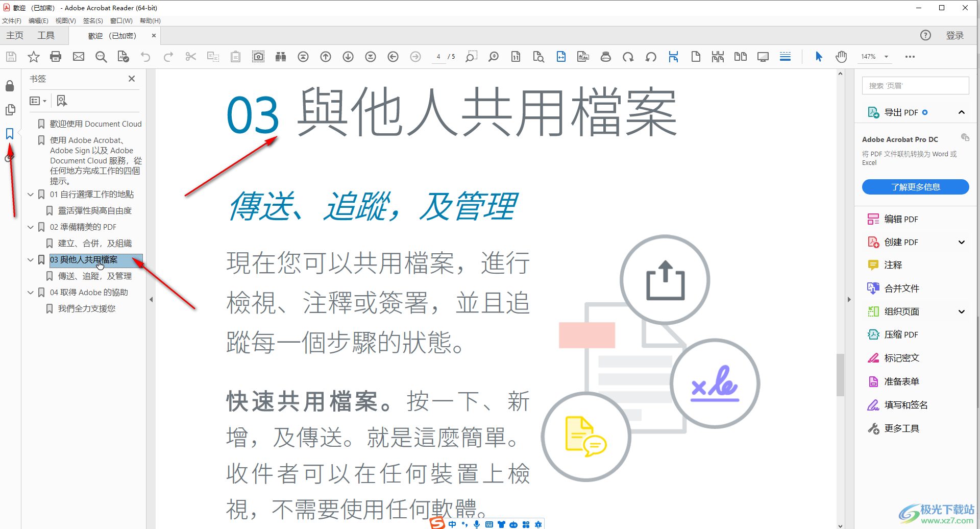Image resolution: width=980 pixels, height=529 pixels.
Task: Close the 歡迎 document tab
Action: [154, 36]
